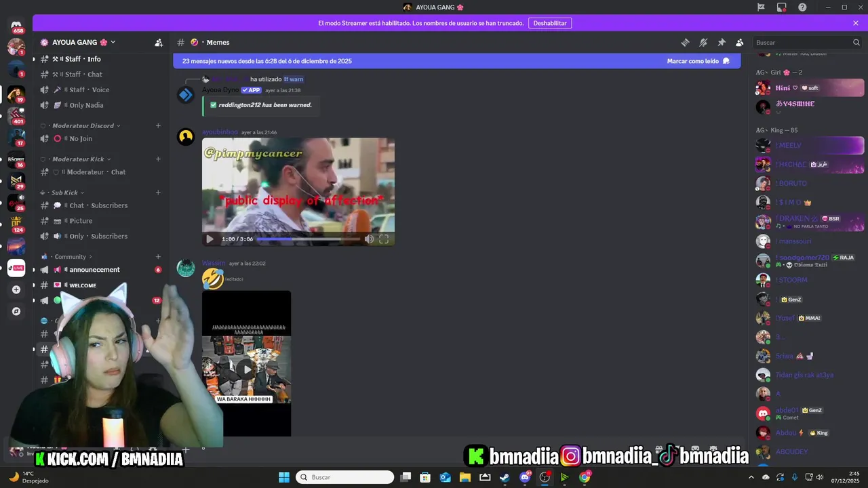Toggle notification settings bell icon

point(703,42)
